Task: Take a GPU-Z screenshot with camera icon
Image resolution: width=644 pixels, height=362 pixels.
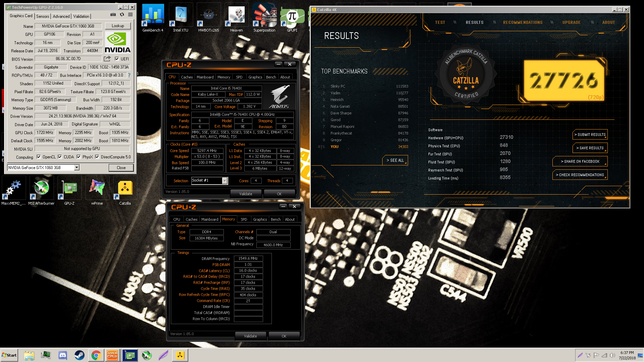Action: 113,15
